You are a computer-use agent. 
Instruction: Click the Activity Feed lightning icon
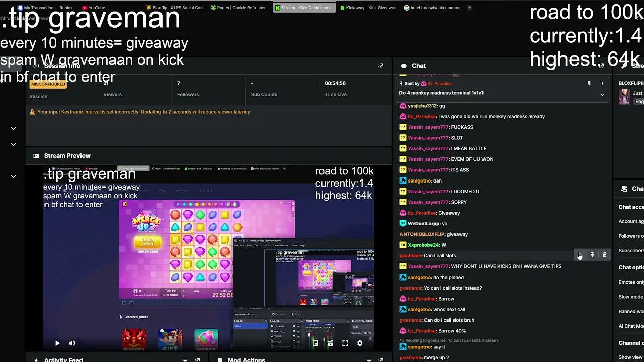[36, 360]
